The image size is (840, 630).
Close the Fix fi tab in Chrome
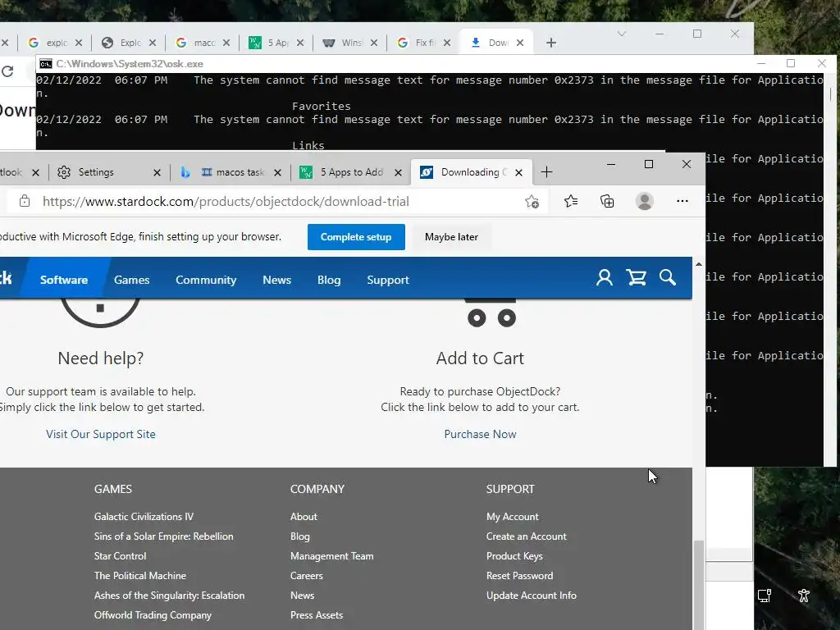point(447,43)
